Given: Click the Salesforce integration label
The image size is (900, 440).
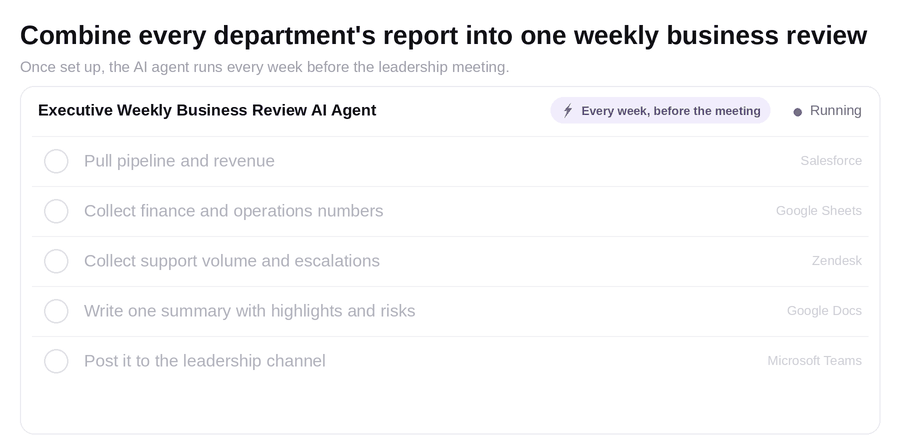Looking at the screenshot, I should pos(831,161).
